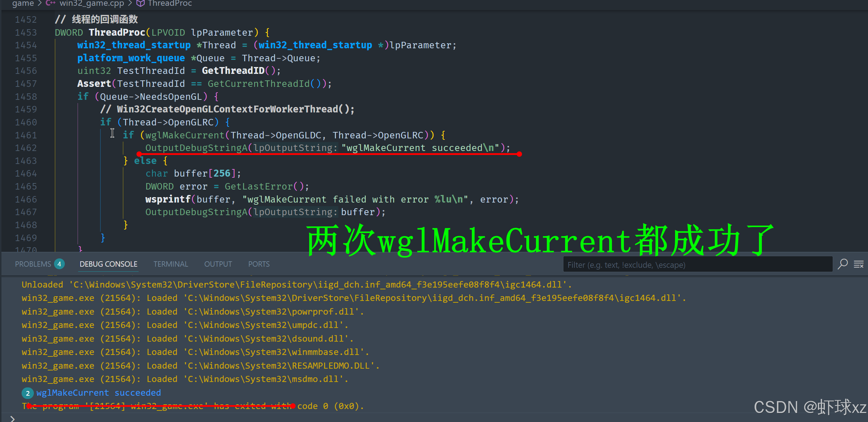868x422 pixels.
Task: Click the badge showing 4 on PROBLEMS
Action: (x=59, y=264)
